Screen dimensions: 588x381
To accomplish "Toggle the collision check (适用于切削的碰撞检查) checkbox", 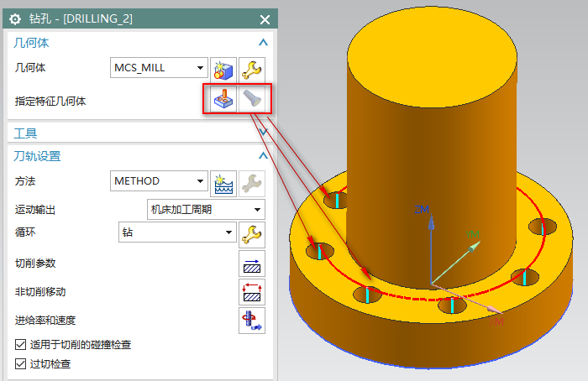I will pyautogui.click(x=21, y=345).
